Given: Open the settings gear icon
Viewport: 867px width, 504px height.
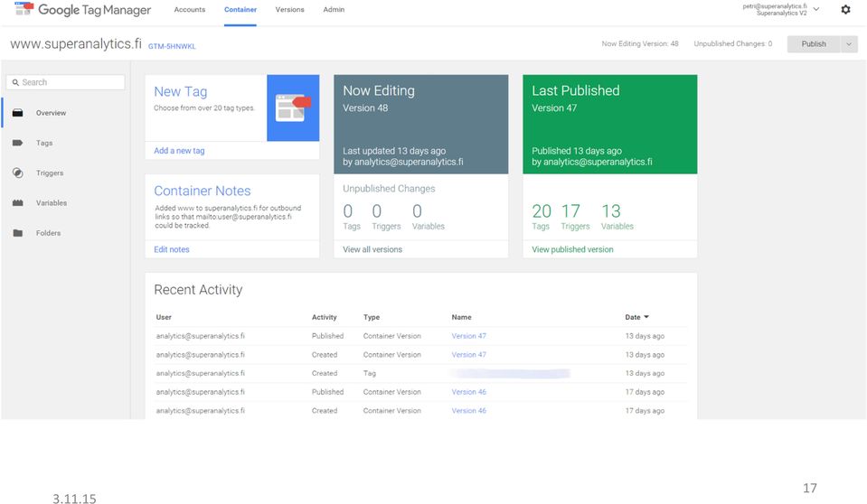Looking at the screenshot, I should click(845, 9).
